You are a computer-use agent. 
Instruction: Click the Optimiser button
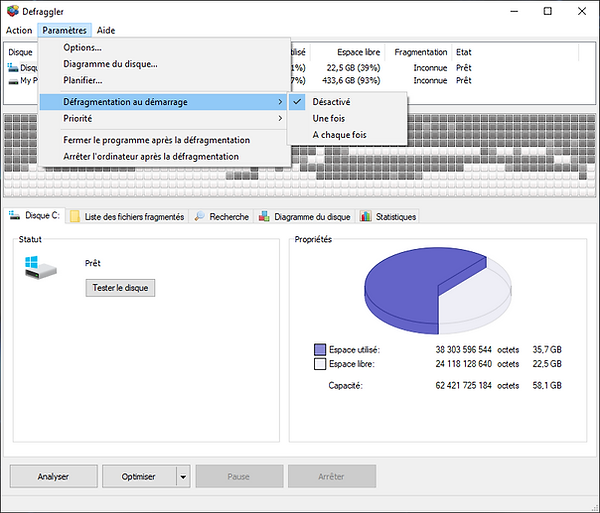[x=139, y=477]
